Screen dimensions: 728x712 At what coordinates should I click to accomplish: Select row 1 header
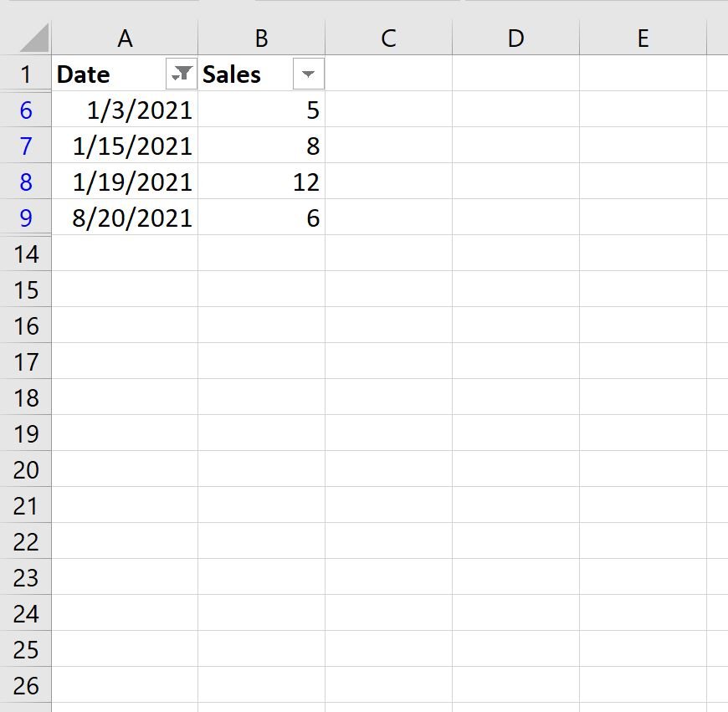(26, 74)
